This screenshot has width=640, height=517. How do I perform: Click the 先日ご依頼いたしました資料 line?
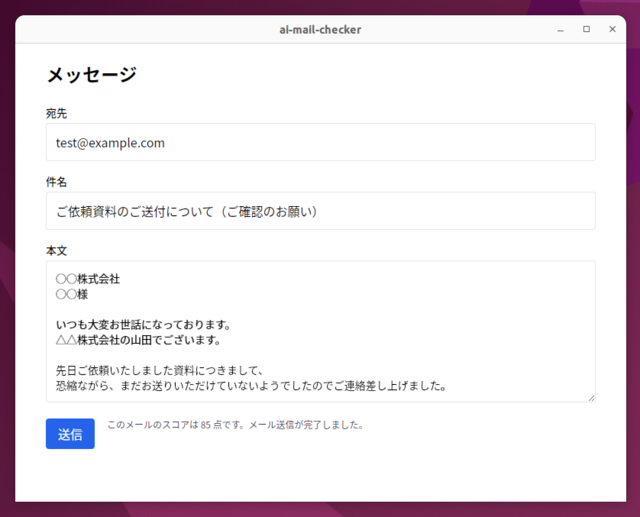coord(158,370)
